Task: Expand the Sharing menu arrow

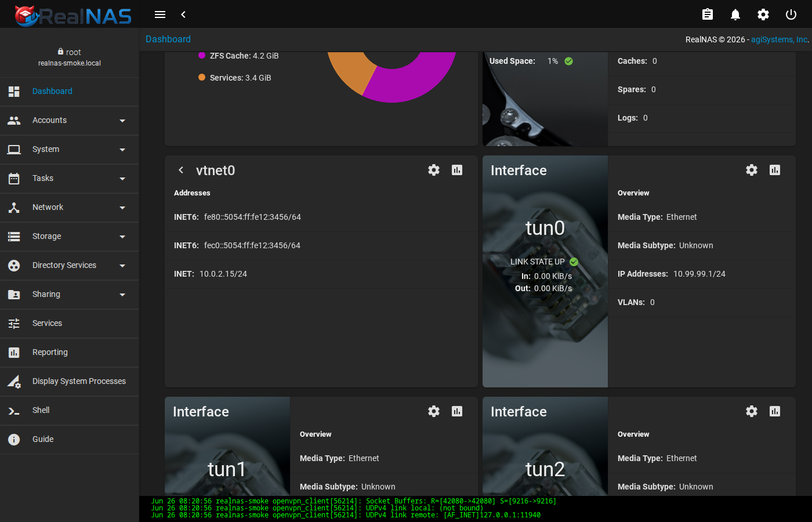Action: click(122, 295)
